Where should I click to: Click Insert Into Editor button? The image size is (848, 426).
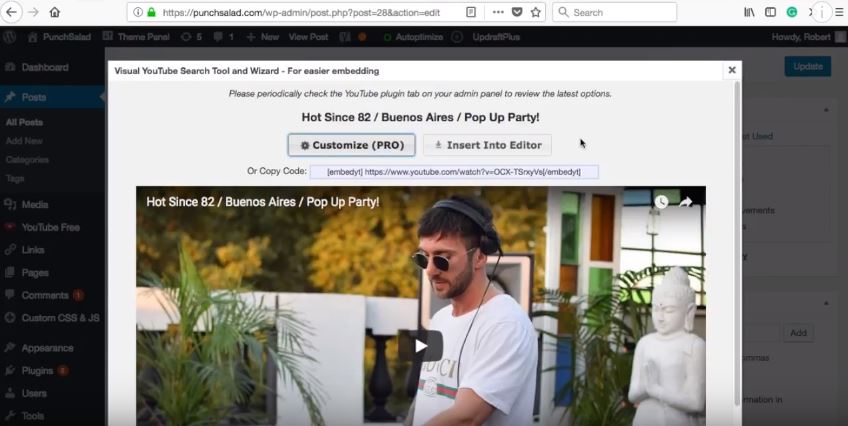click(487, 145)
